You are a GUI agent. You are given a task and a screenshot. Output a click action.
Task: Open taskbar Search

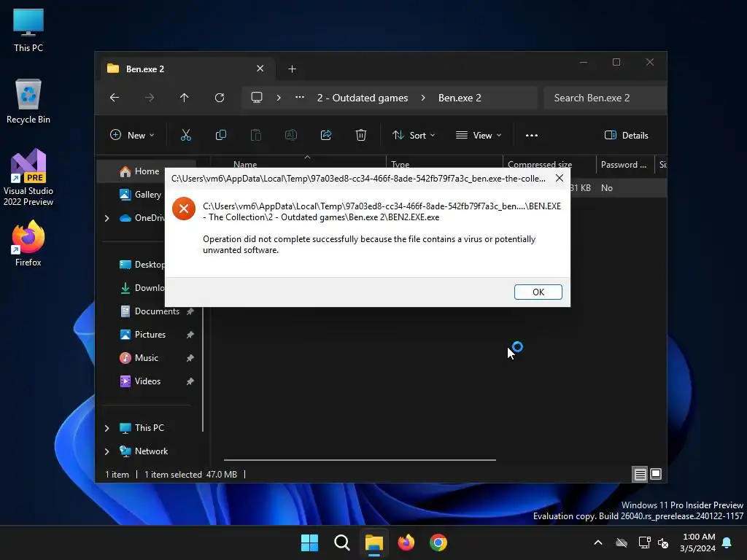(342, 542)
